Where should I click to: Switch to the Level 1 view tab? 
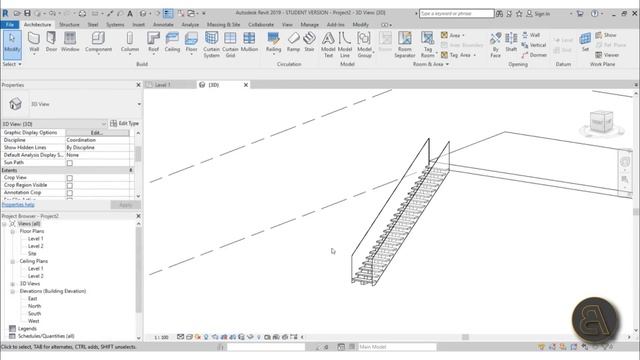[162, 85]
